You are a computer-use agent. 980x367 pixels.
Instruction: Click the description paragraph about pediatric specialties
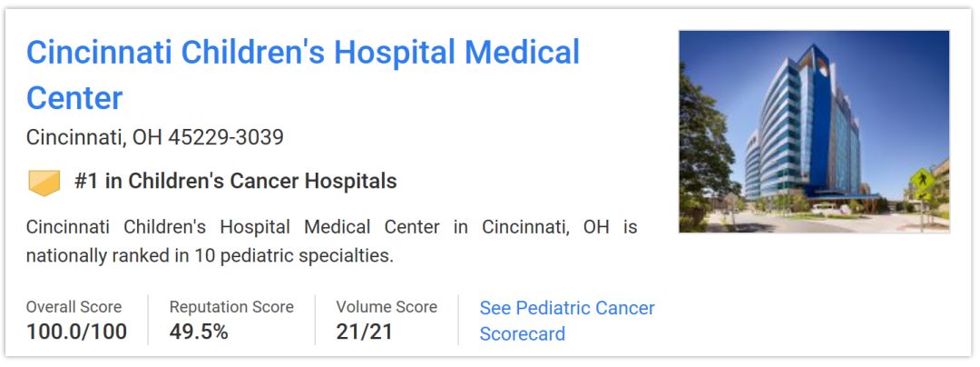(x=331, y=241)
